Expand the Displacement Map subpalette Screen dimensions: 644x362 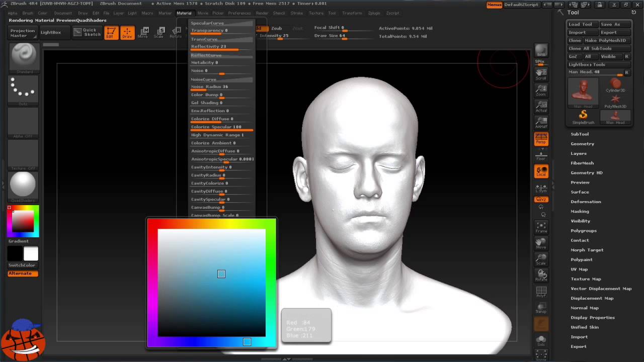click(592, 298)
